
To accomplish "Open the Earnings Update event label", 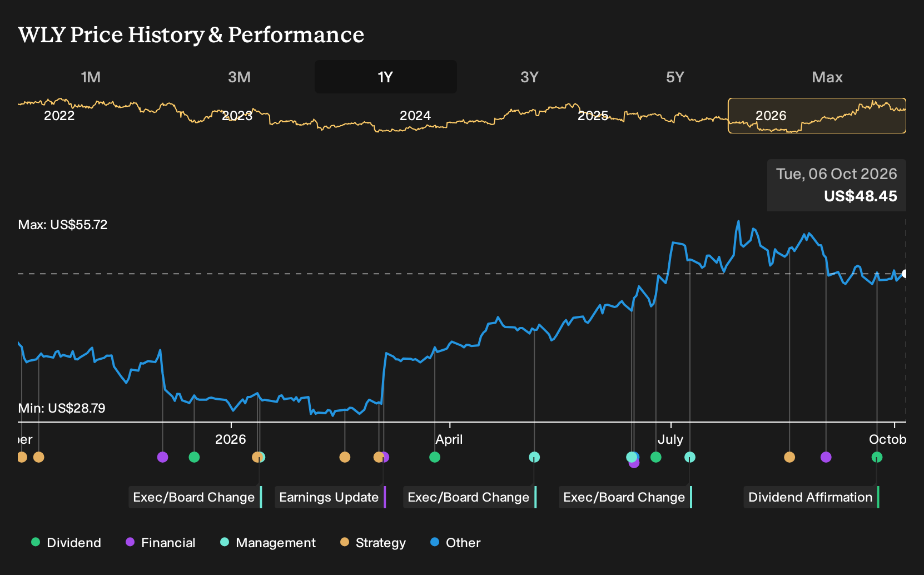I will [330, 497].
